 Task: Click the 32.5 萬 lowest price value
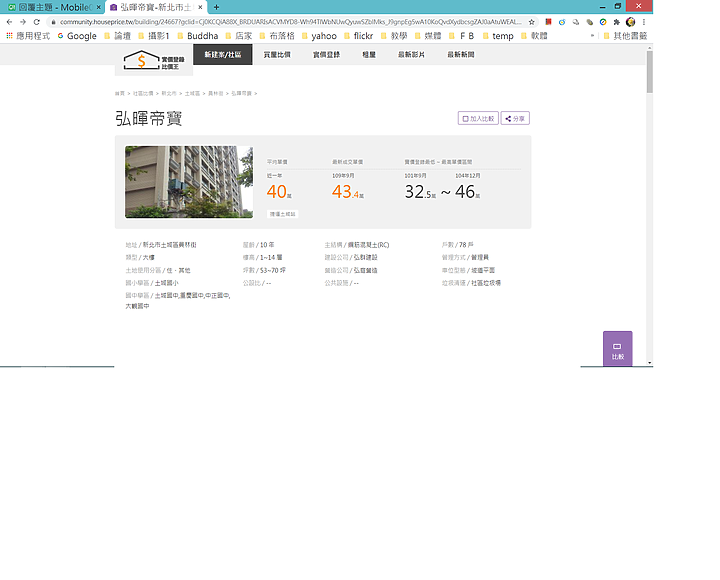420,192
